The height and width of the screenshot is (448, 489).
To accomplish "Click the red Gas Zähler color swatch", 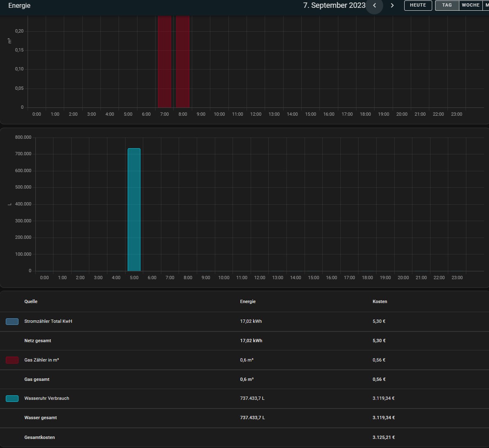I will click(12, 360).
